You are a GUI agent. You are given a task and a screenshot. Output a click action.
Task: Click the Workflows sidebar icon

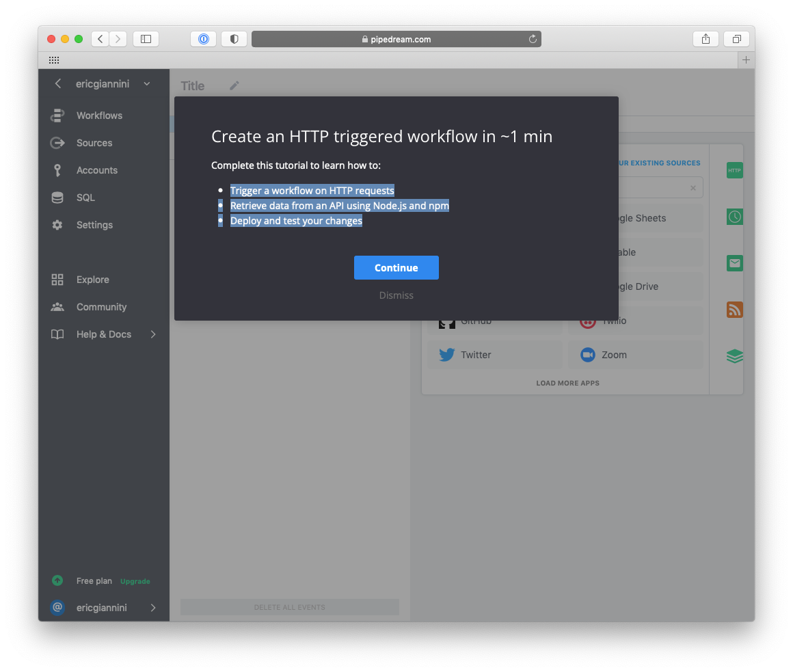(x=57, y=116)
